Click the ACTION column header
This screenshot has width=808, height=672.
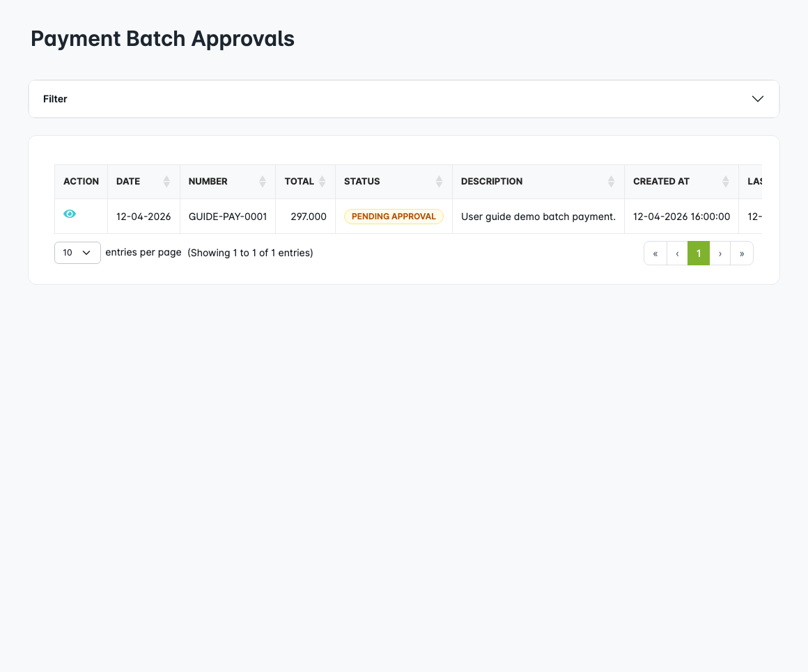click(81, 181)
